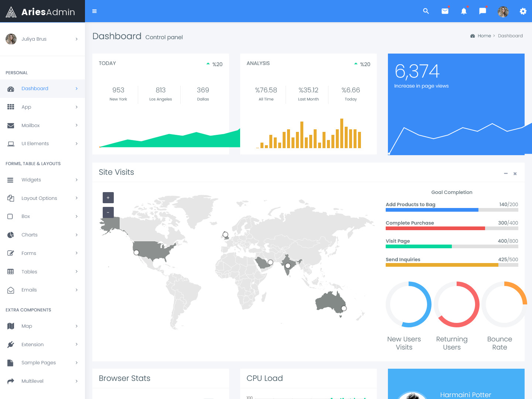The width and height of the screenshot is (532, 399).
Task: Click the Box square icon
Action: [10, 216]
